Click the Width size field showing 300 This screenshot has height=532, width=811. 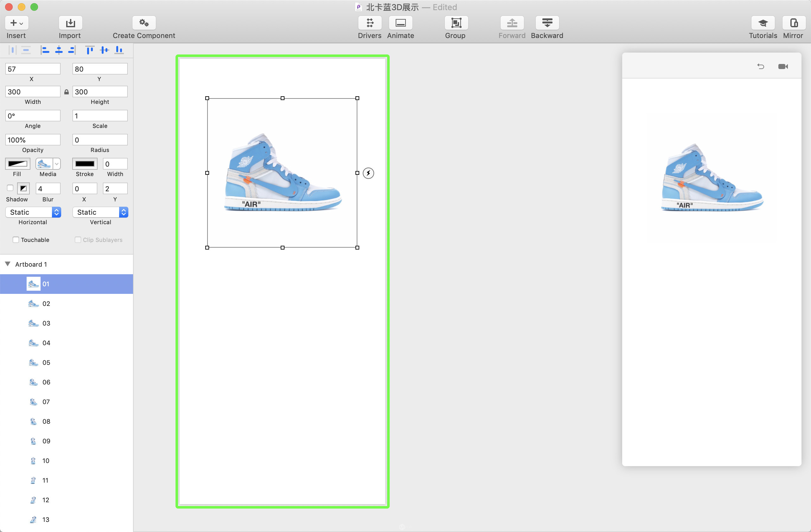coord(33,92)
